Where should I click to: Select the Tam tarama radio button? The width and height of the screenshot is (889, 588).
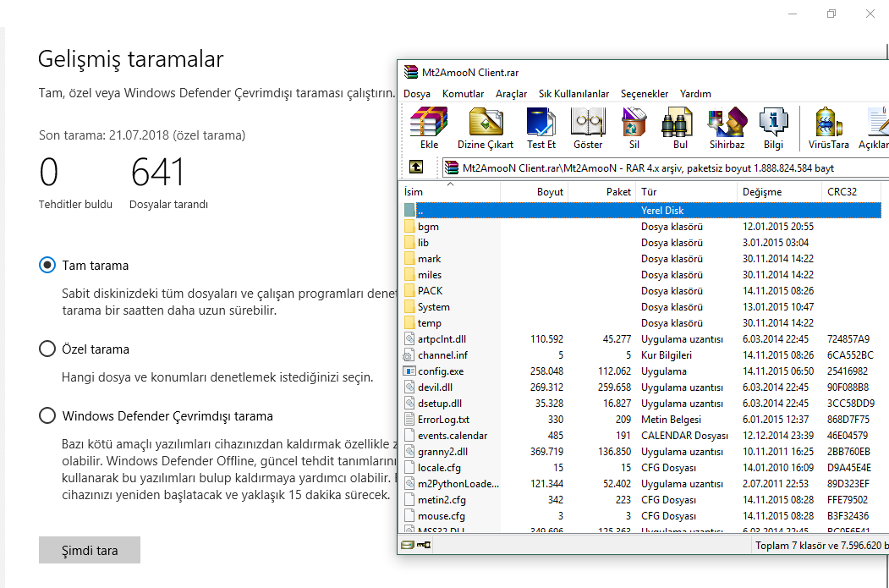[x=47, y=265]
